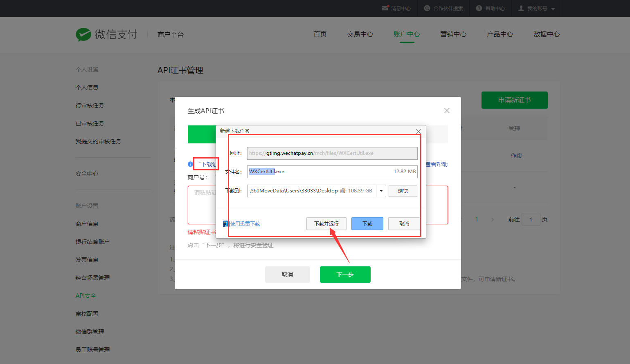This screenshot has height=364, width=630.
Task: Close the generate API certificate dialog
Action: (447, 111)
